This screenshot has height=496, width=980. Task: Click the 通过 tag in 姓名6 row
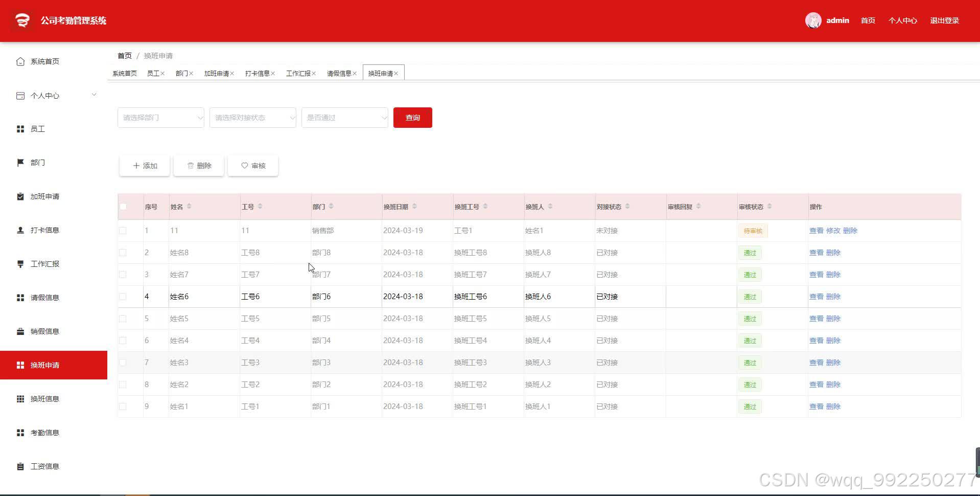point(750,297)
